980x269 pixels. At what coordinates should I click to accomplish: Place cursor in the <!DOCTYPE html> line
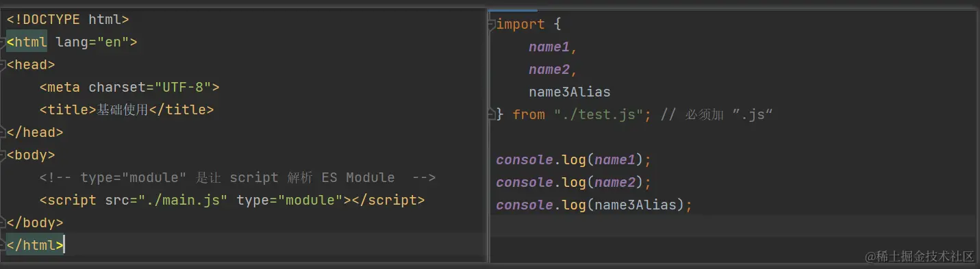68,19
